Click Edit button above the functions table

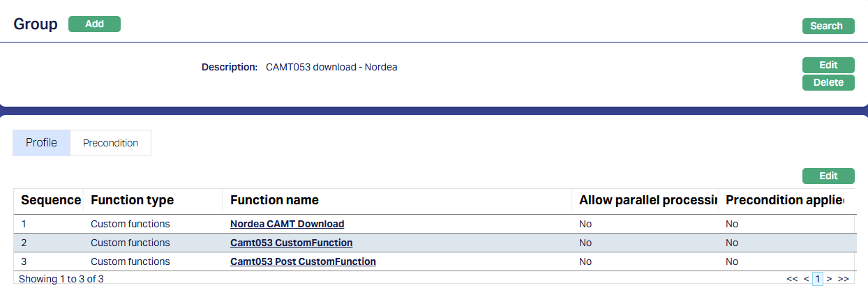point(828,176)
